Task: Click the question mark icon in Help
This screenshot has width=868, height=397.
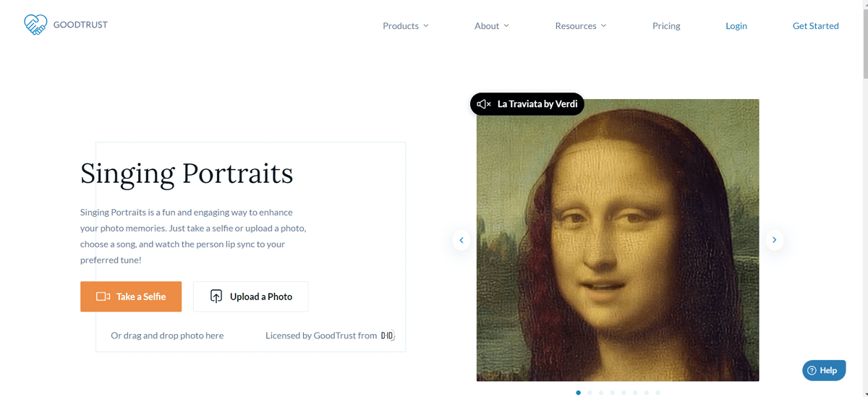Action: coord(812,370)
